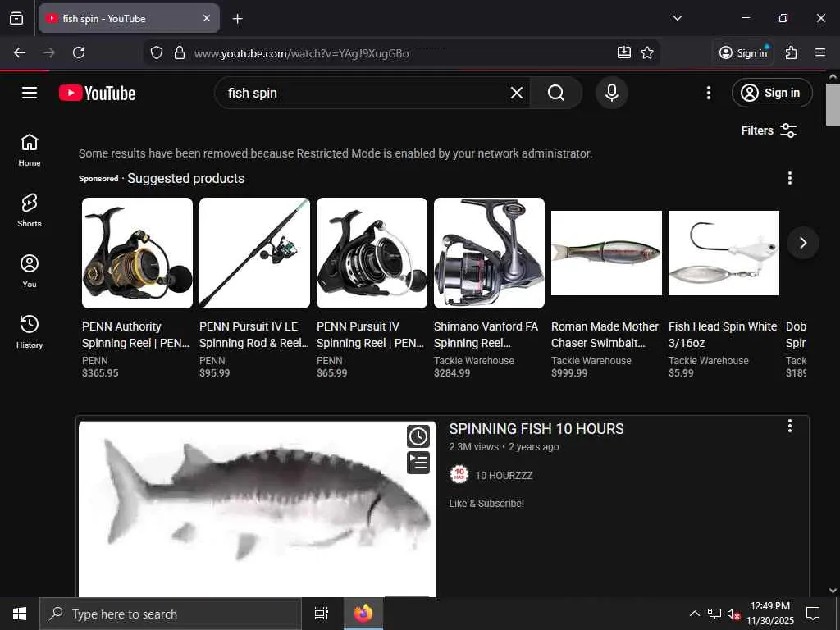The image size is (840, 630).
Task: Click the $365.95 price text
Action: [100, 373]
